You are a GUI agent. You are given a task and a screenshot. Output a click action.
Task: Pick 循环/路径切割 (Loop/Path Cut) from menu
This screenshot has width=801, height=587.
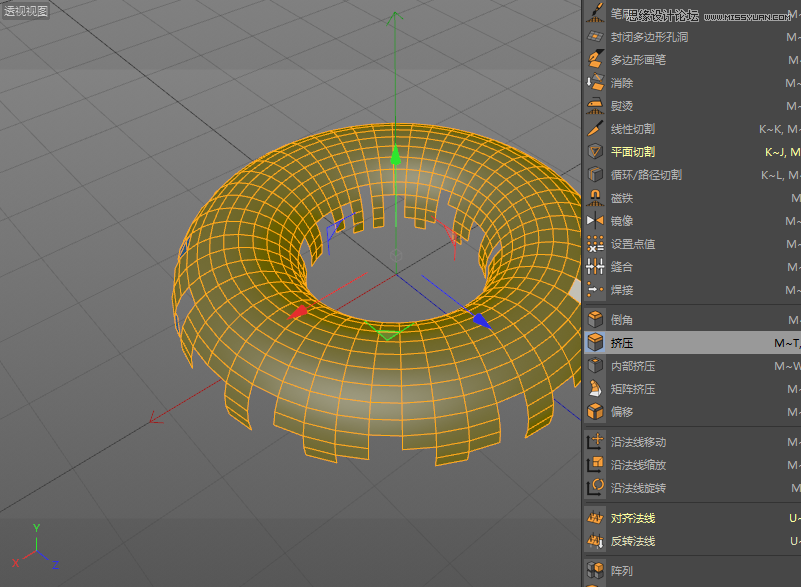(646, 175)
